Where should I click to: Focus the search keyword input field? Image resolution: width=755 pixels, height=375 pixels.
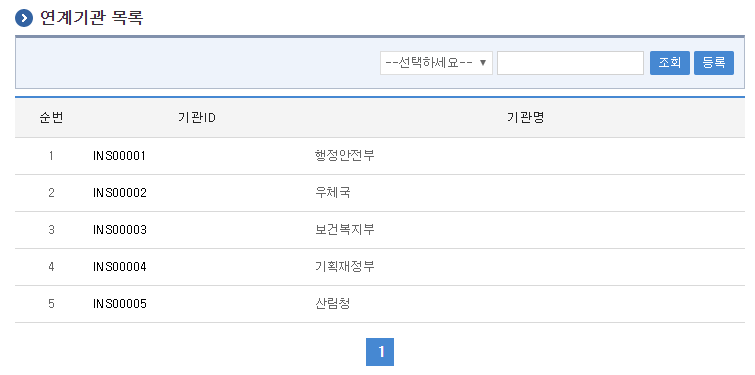coord(570,63)
